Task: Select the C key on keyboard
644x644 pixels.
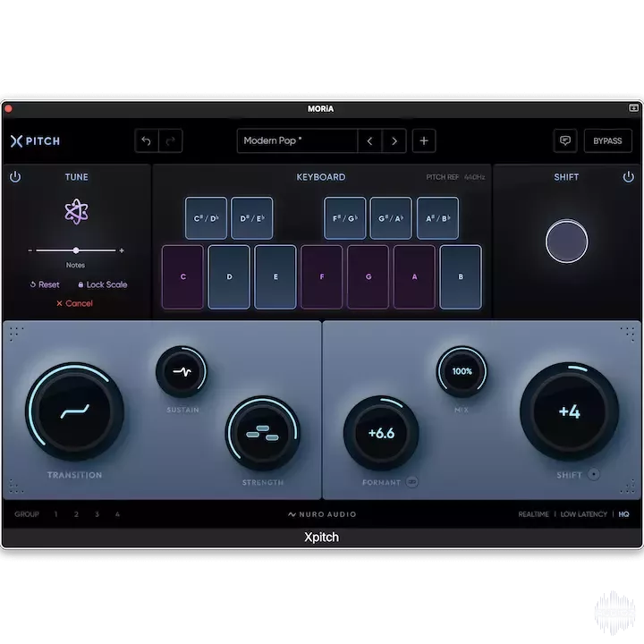Action: 183,276
